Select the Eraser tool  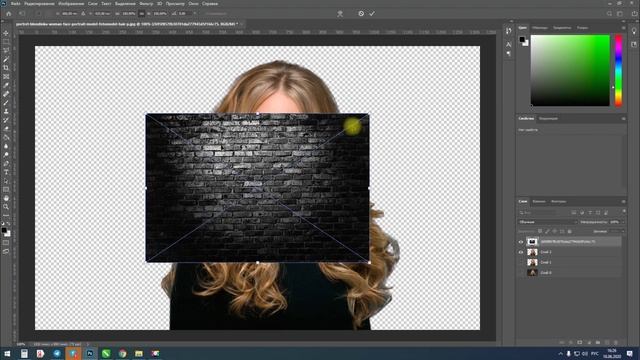(x=6, y=129)
